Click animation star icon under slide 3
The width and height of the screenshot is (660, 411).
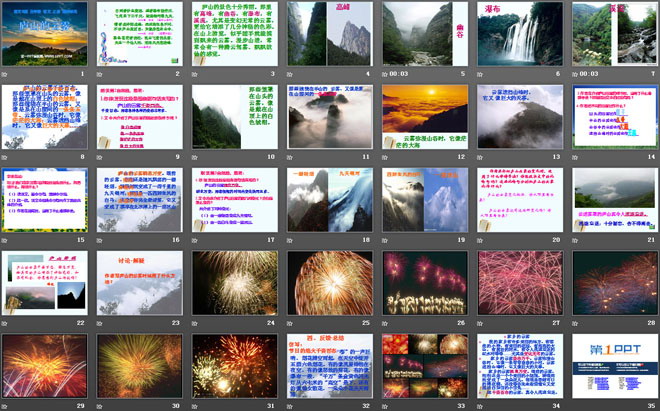(x=194, y=74)
